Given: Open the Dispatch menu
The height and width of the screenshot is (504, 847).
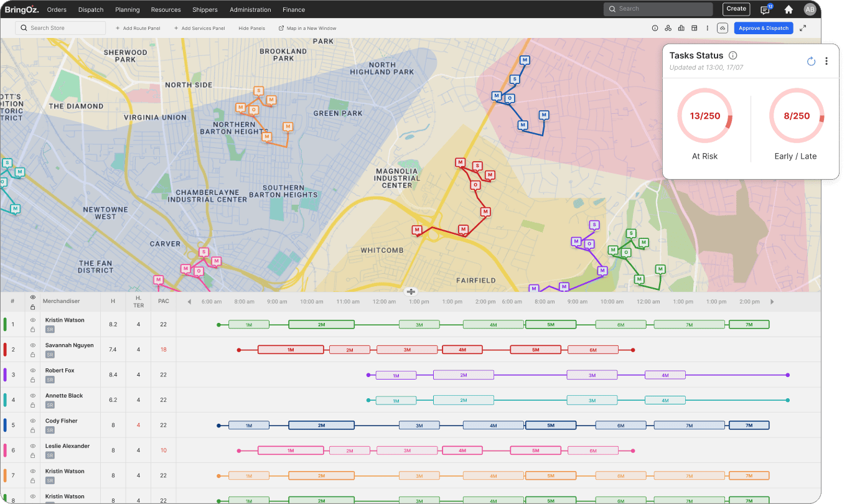Looking at the screenshot, I should click(x=91, y=9).
